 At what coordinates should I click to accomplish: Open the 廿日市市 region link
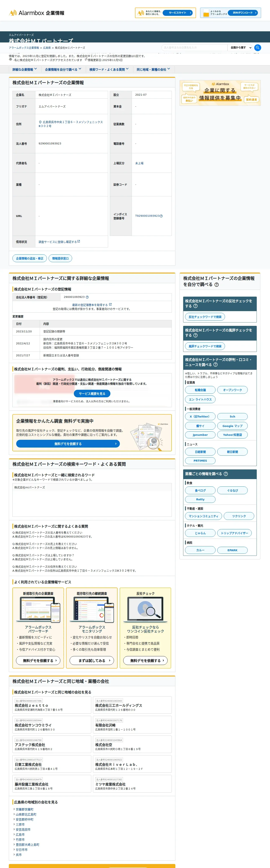click(x=22, y=850)
